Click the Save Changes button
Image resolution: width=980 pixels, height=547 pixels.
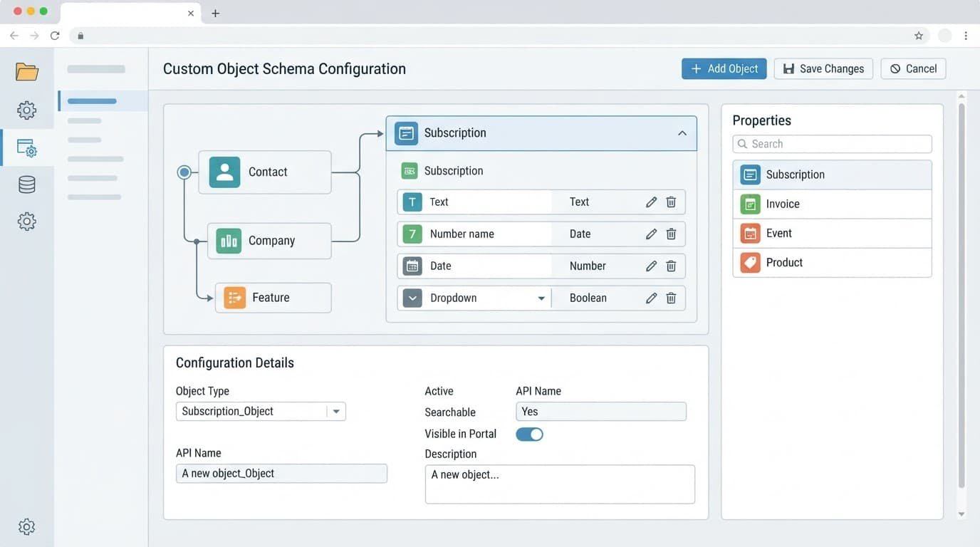coord(823,68)
